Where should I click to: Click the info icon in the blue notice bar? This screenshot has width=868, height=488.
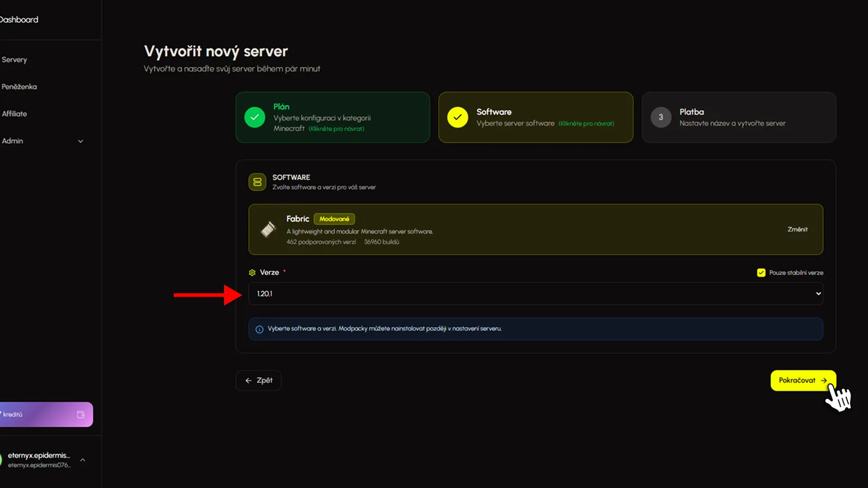(260, 329)
